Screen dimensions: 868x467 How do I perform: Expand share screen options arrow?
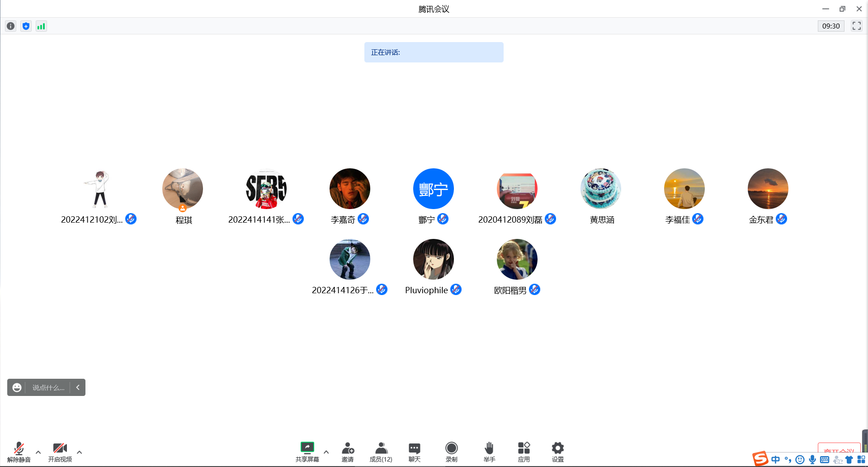coord(326,452)
